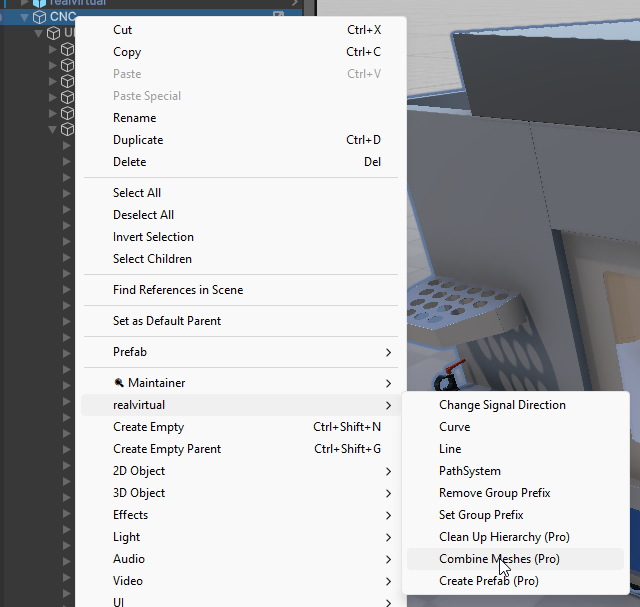Image resolution: width=640 pixels, height=607 pixels.
Task: Choose Create Empty Parent
Action: (x=167, y=449)
